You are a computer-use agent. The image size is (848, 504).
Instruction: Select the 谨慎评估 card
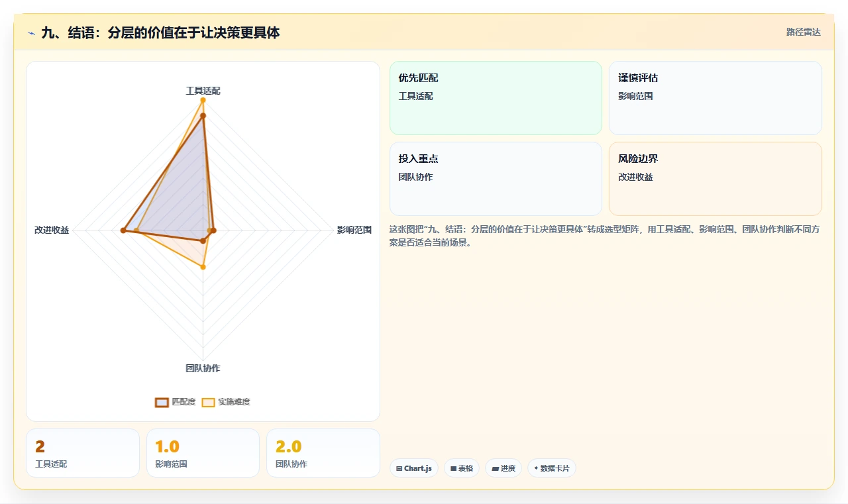[x=715, y=98]
